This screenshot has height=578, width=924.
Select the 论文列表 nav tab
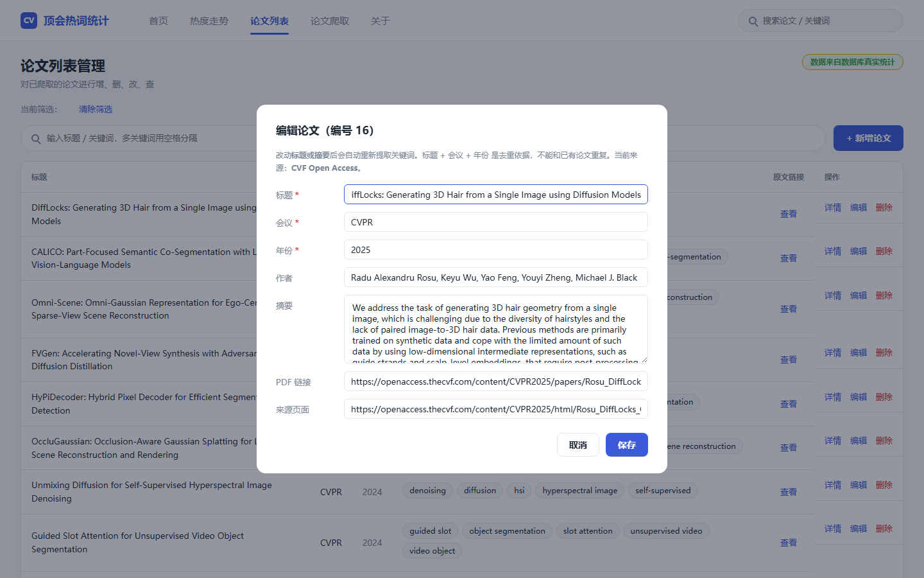tap(269, 21)
